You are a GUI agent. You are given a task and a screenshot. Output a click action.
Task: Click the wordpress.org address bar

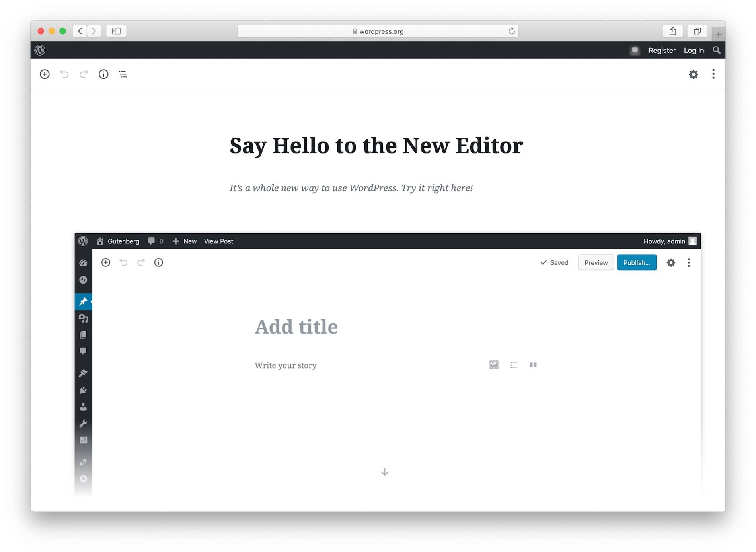click(378, 31)
